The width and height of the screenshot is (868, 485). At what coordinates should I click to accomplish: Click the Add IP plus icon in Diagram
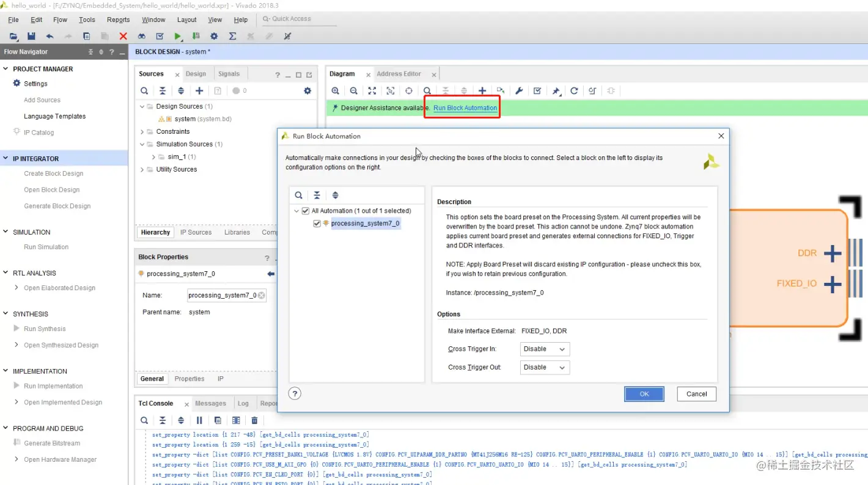click(482, 90)
